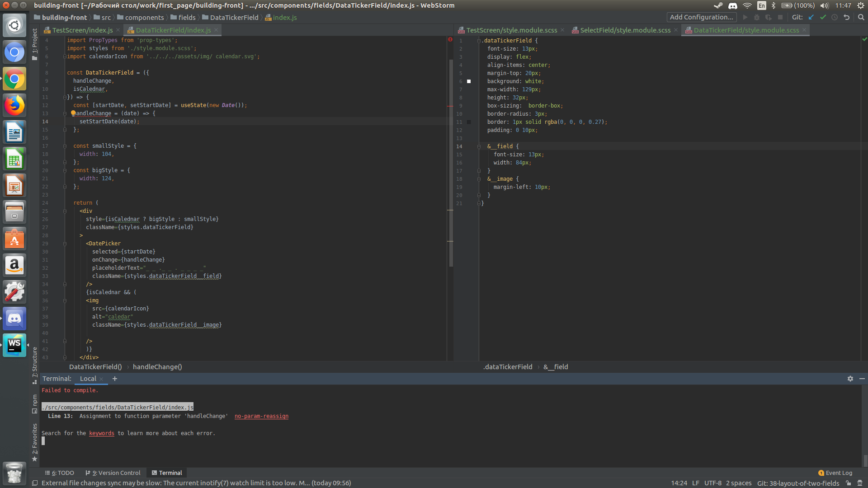Screen dimensions: 868x488
Task: Collapse the &__image block fold arrow
Action: coord(479,179)
